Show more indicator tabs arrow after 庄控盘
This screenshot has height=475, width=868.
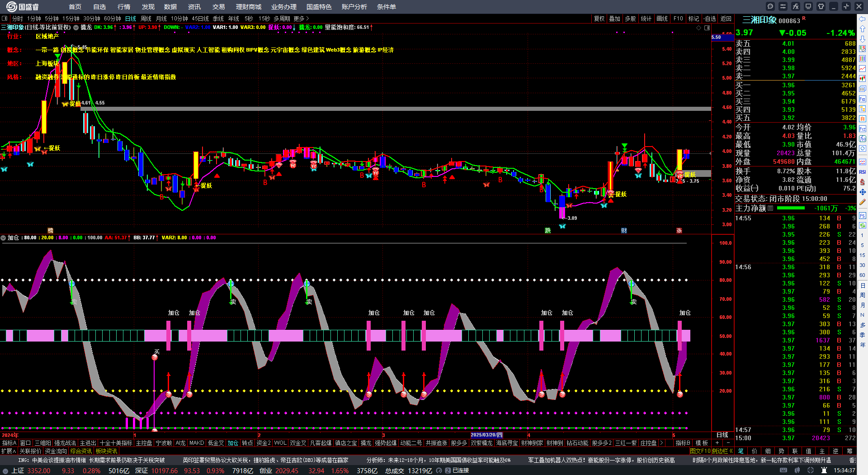point(662,443)
